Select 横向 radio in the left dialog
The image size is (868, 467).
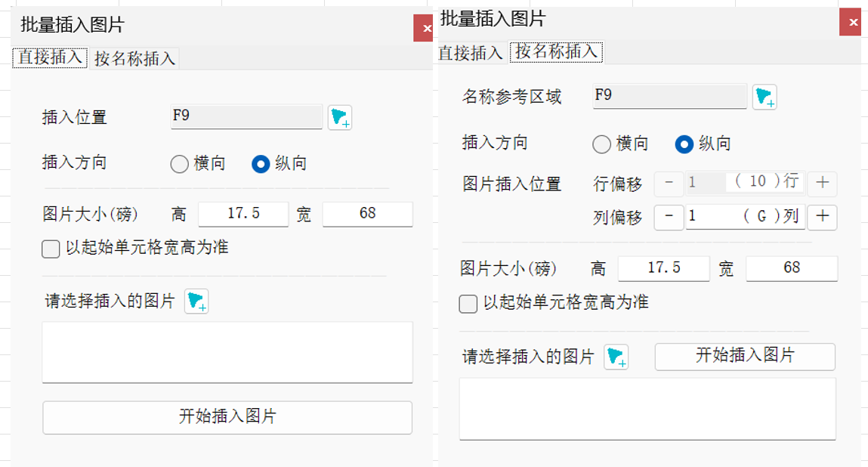pos(180,164)
